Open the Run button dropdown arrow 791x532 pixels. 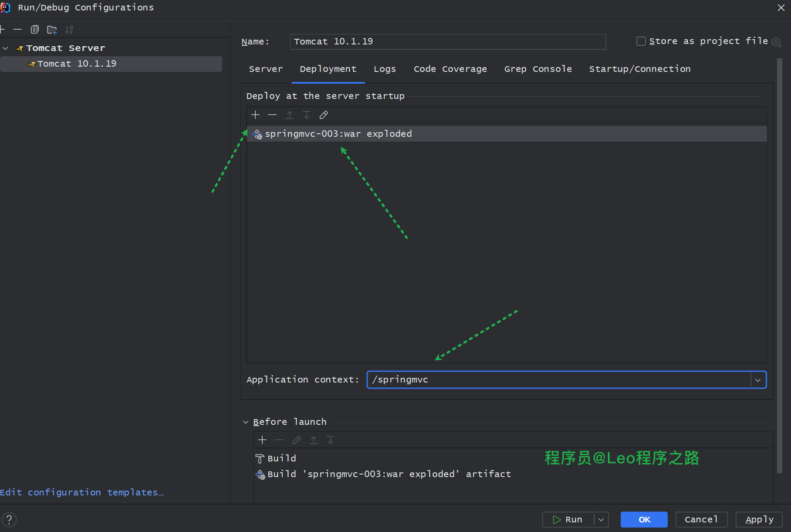pos(601,520)
